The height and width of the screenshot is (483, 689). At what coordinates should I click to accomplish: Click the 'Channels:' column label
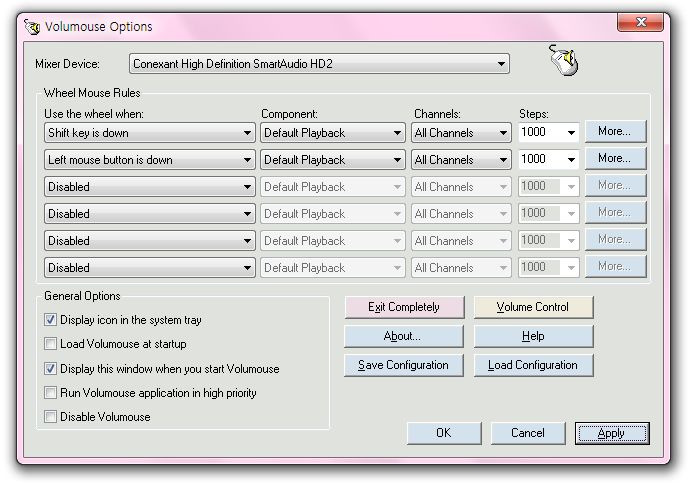click(x=437, y=114)
